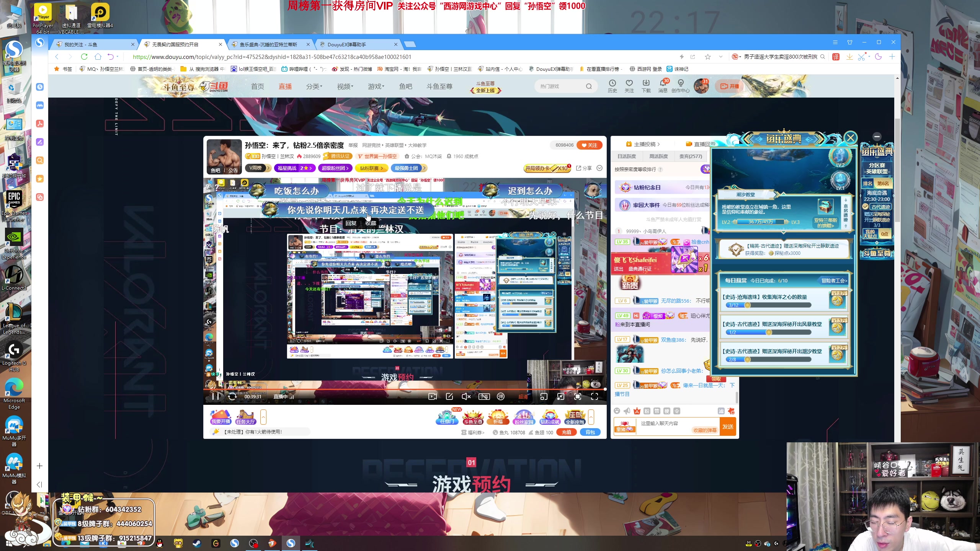This screenshot has width=980, height=551.
Task: Toggle 字幕 subtitle button in player
Action: [484, 396]
